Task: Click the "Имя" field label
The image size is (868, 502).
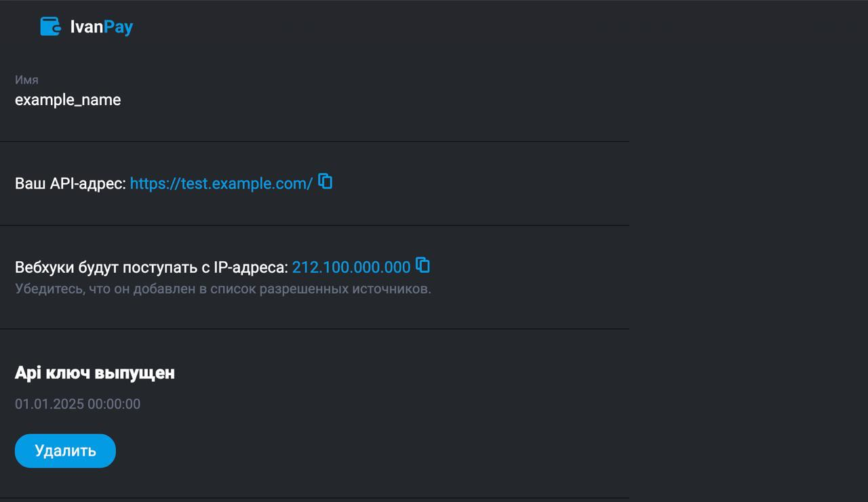Action: [26, 80]
